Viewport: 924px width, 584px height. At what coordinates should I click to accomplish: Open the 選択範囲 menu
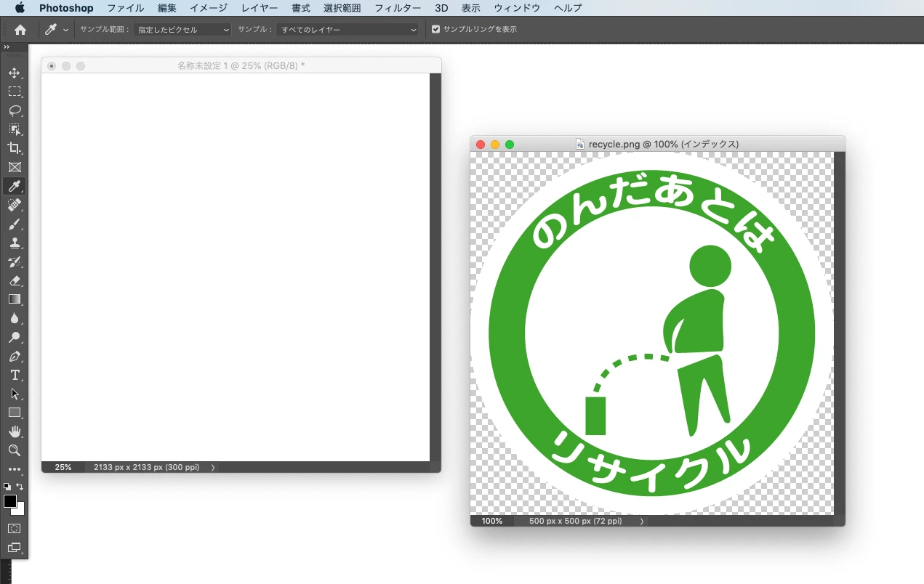click(x=342, y=8)
